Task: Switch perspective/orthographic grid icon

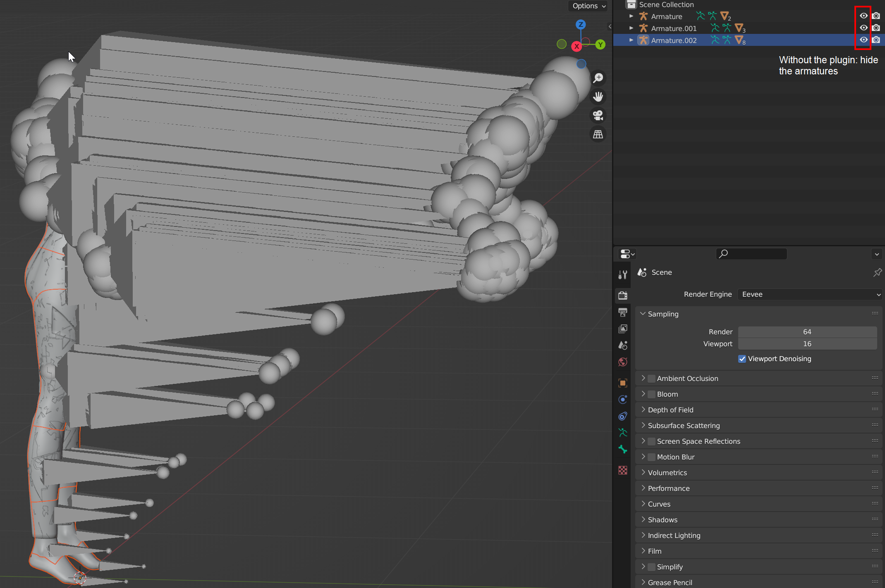Action: click(x=598, y=134)
